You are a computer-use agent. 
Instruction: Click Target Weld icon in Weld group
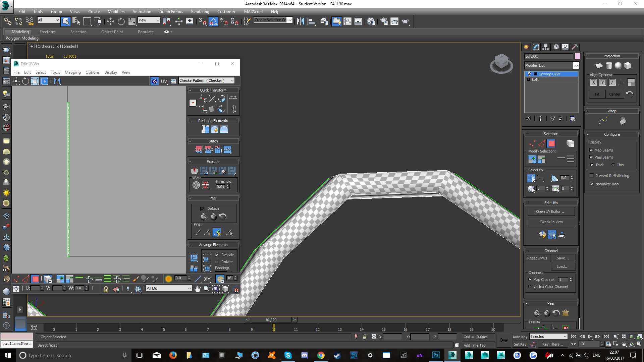(196, 185)
